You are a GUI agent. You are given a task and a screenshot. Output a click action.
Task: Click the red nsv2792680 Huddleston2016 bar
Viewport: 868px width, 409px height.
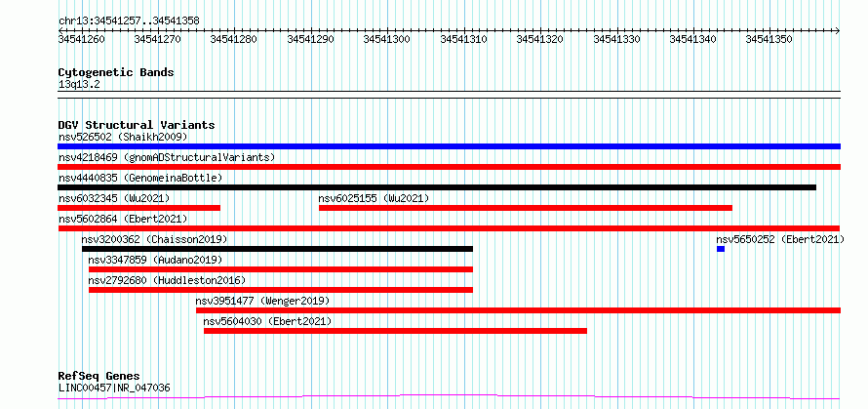281,290
